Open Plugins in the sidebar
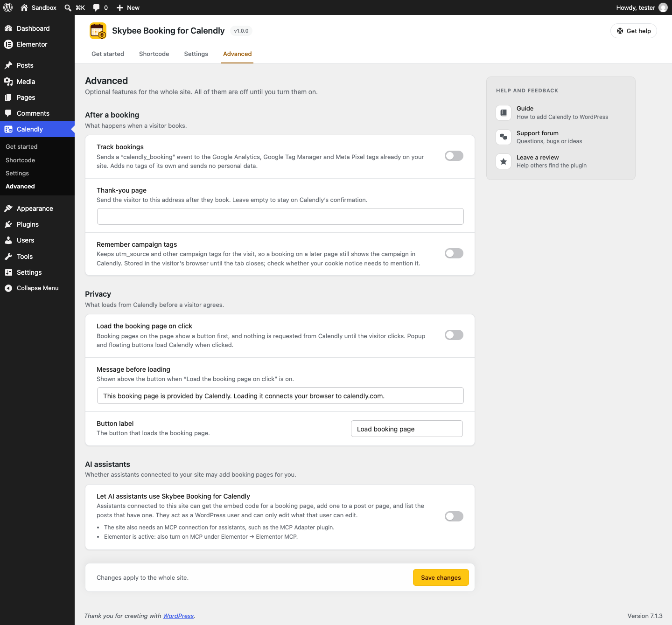672x625 pixels. [x=37, y=224]
